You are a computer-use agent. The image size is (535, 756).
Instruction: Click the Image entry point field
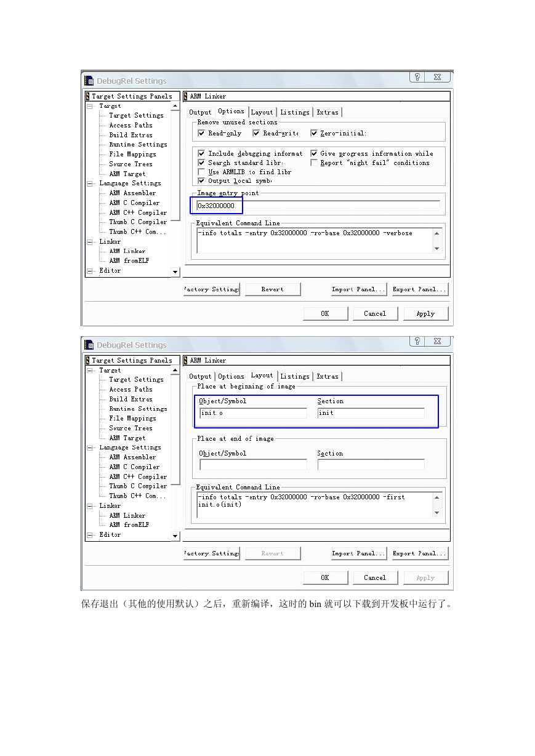[318, 206]
